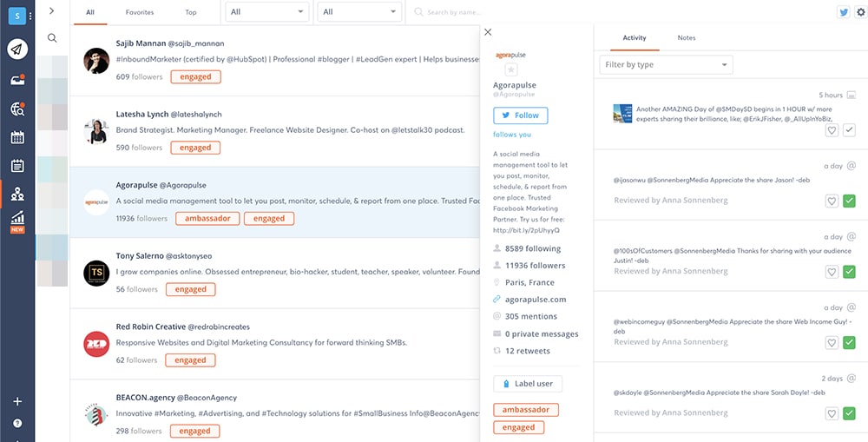Open the paper plane Publish icon in sidebar
The height and width of the screenshot is (442, 868).
(x=17, y=49)
